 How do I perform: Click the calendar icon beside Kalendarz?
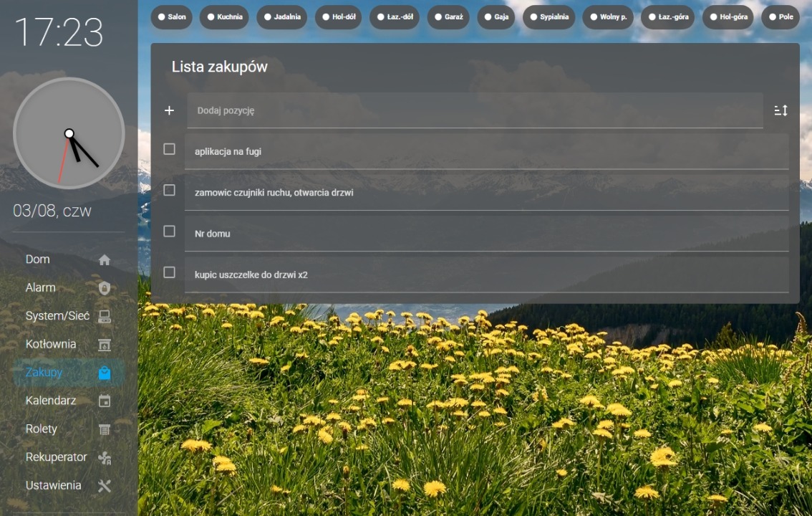[104, 401]
